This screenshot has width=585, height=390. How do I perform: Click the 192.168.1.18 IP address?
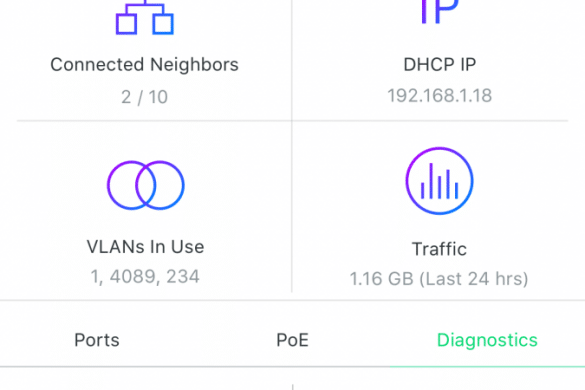439,96
